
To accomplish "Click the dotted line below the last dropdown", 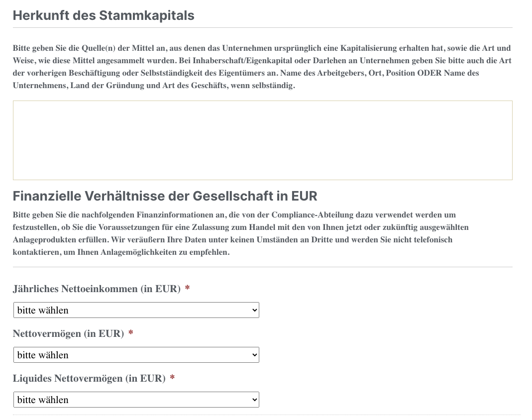I will [x=266, y=415].
